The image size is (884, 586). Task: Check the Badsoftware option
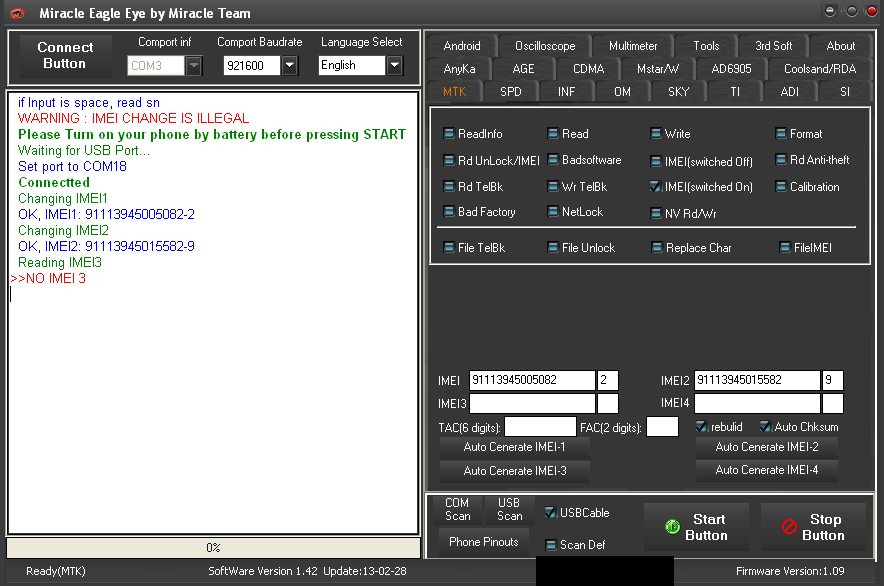585,160
